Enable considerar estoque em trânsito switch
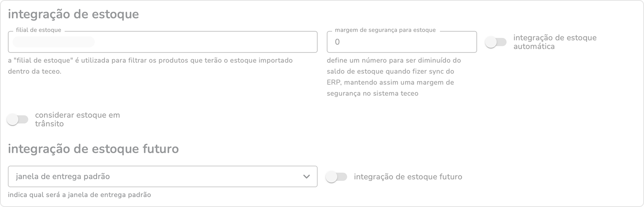The height and width of the screenshot is (207, 644). [x=18, y=119]
